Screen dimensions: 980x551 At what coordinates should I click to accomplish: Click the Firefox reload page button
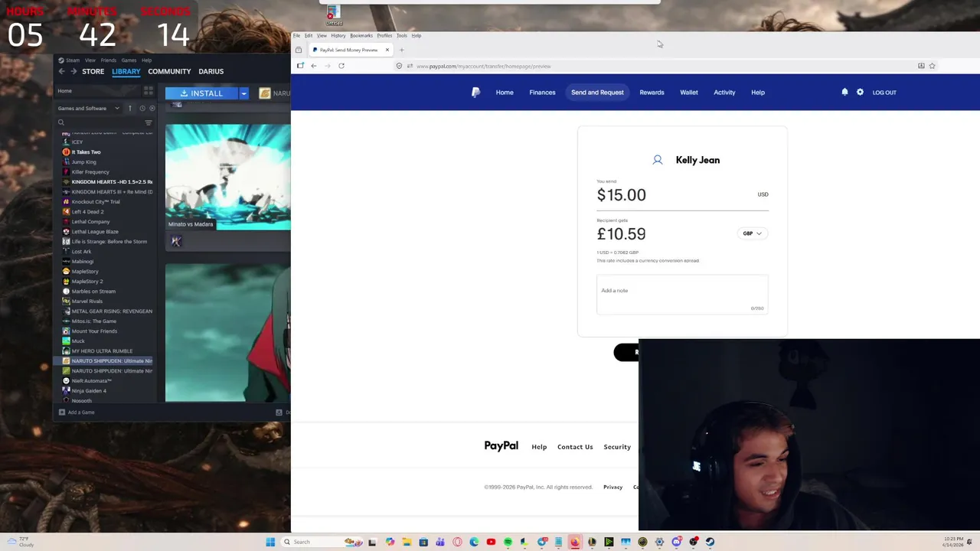point(341,66)
